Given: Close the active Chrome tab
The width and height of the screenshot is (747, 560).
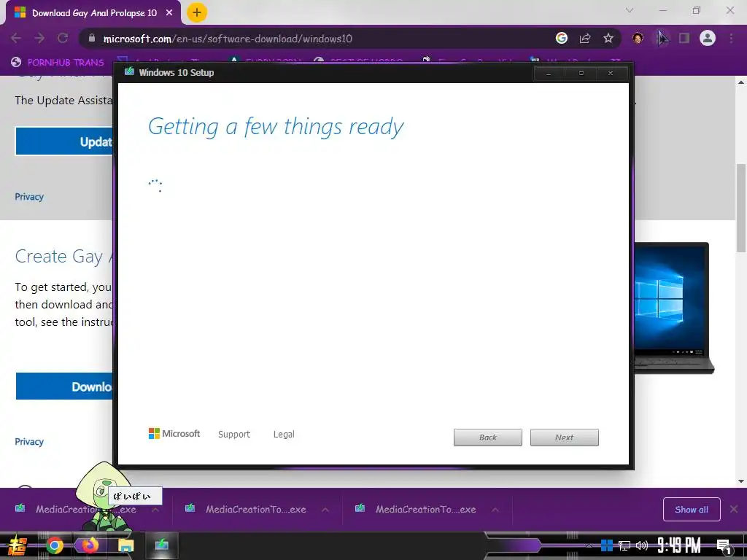Looking at the screenshot, I should (169, 13).
